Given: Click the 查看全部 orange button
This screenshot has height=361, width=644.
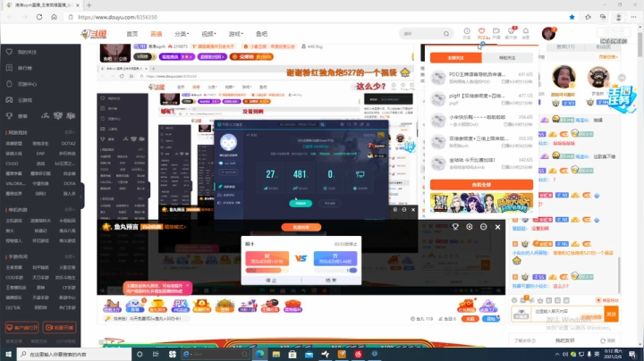Looking at the screenshot, I should [x=481, y=185].
